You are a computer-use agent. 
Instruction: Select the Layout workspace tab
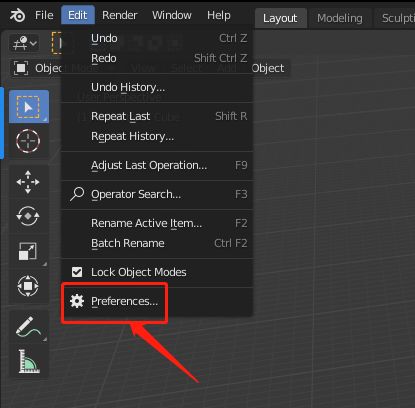pos(280,18)
